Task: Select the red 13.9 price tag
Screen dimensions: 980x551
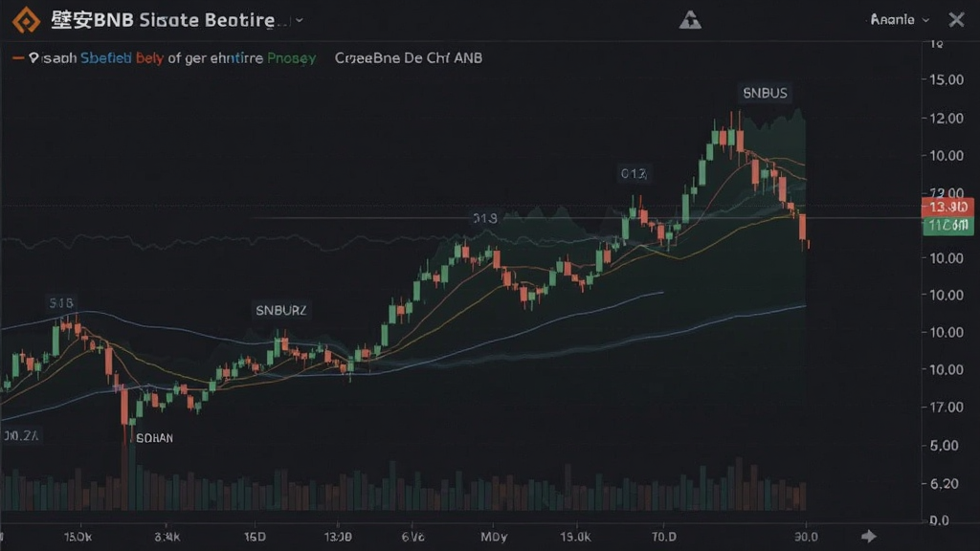Action: point(947,207)
